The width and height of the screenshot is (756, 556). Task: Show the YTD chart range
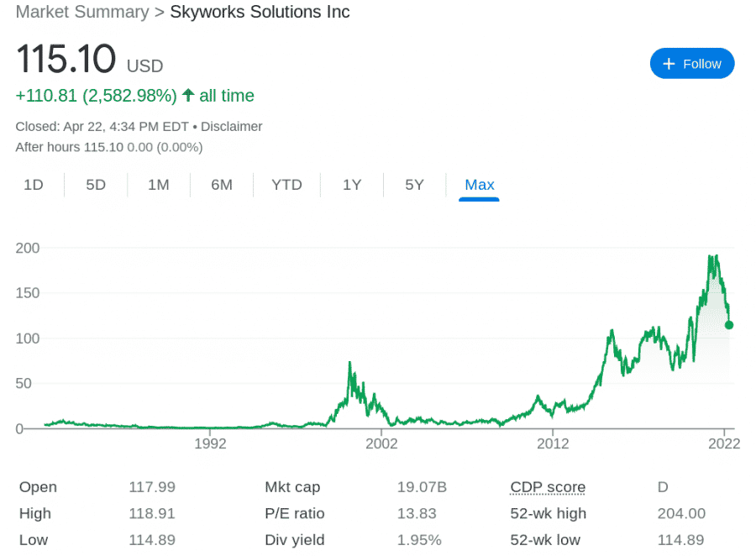coord(286,185)
